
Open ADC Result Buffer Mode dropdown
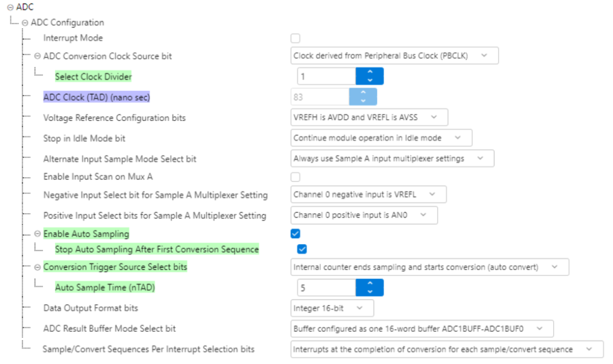(421, 329)
